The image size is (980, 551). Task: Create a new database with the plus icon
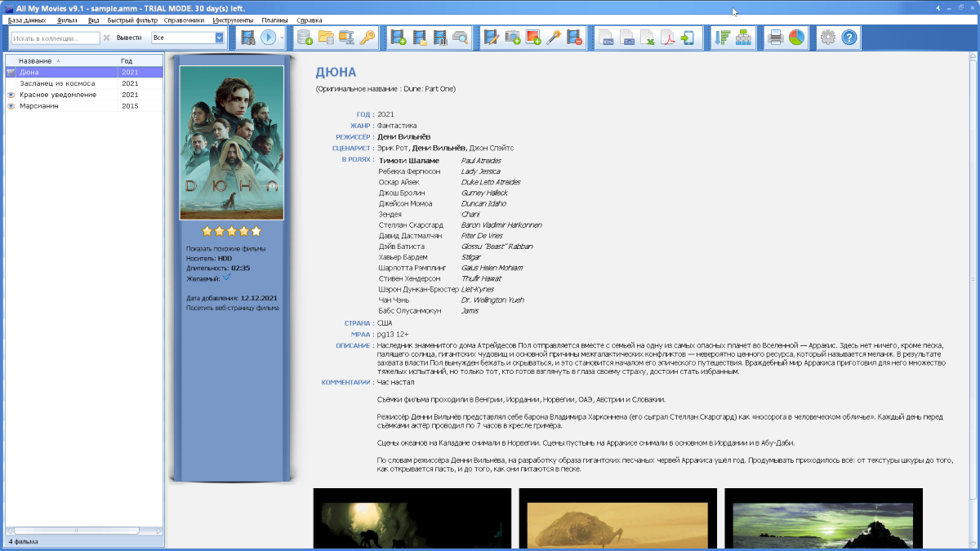tap(305, 38)
